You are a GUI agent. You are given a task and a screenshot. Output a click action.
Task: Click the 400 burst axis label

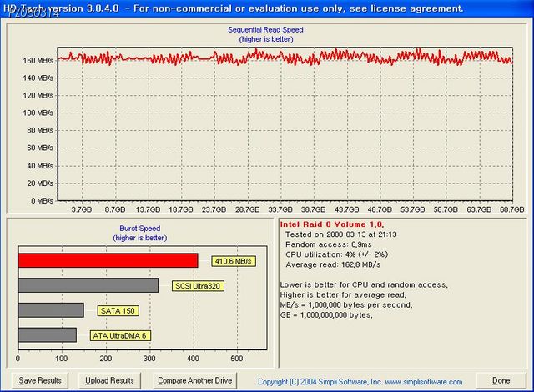193,359
